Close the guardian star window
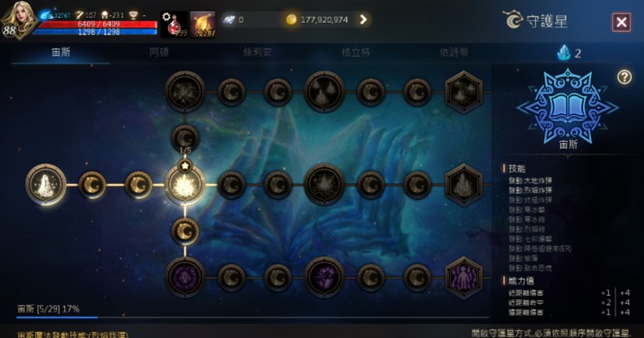The width and height of the screenshot is (644, 338). pyautogui.click(x=622, y=21)
